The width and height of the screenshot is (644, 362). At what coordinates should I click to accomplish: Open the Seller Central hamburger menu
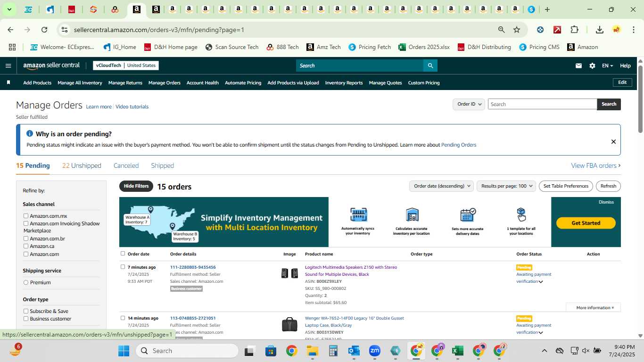(8, 66)
